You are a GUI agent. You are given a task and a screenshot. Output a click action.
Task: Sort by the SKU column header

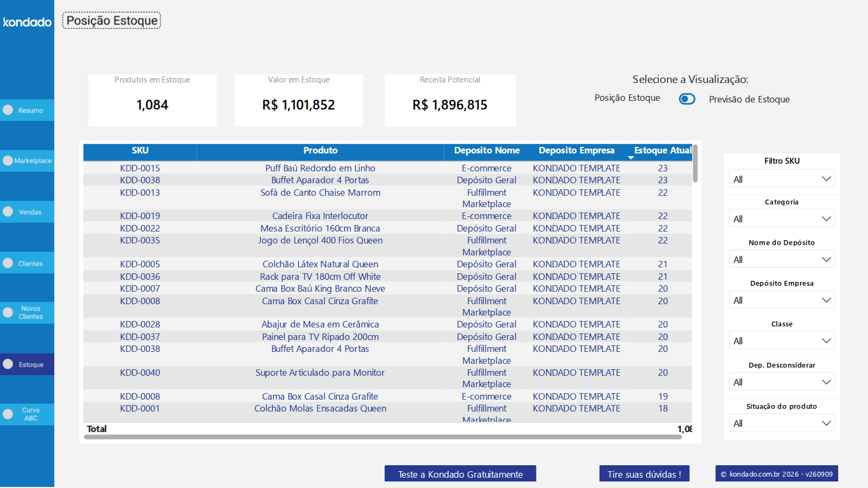tap(140, 151)
